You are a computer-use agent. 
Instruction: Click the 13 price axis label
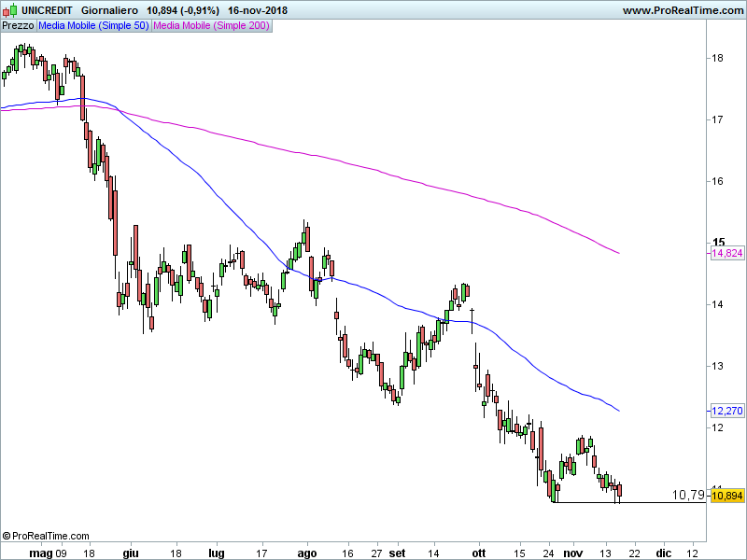pyautogui.click(x=717, y=366)
